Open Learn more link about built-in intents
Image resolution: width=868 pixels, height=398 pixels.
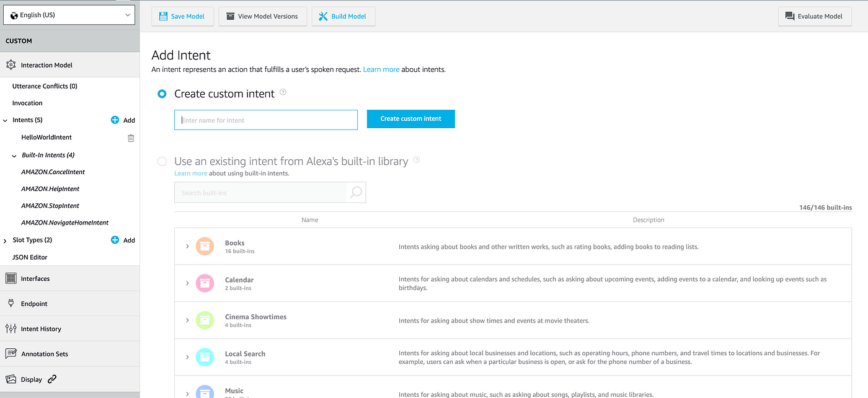[191, 174]
